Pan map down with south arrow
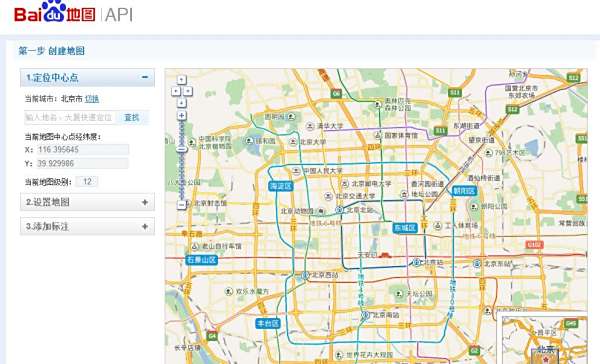Viewport: 600px width, 364px height. click(181, 103)
